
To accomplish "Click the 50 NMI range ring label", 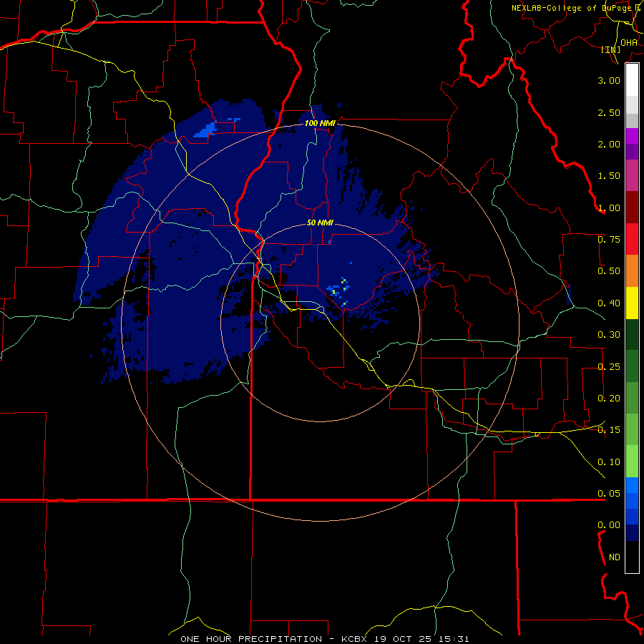I will coord(320,223).
